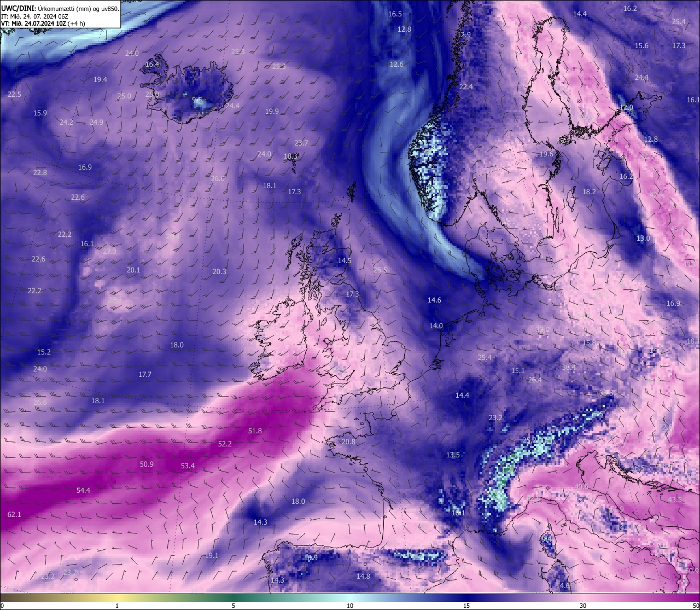Click the 26.5 value in the North Sea
The width and height of the screenshot is (700, 610).
[380, 270]
